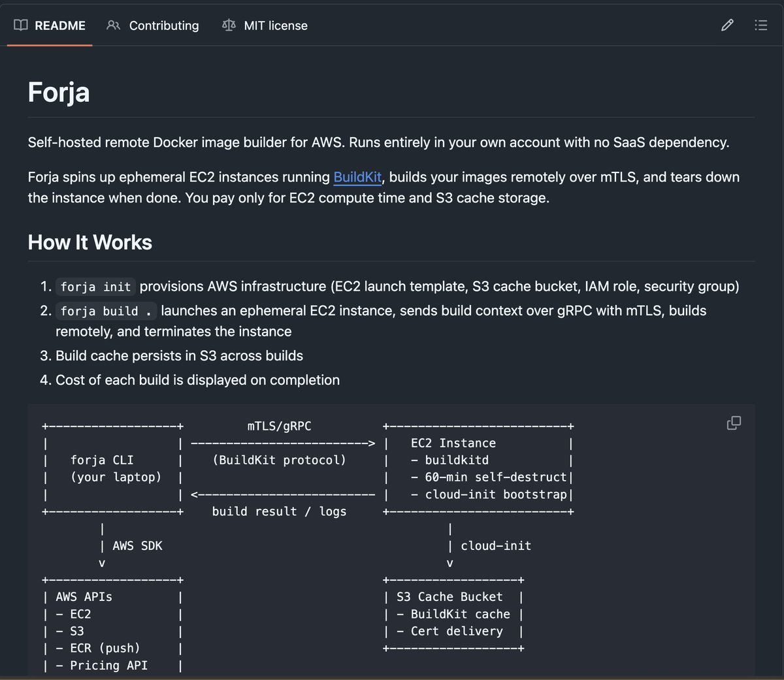Viewport: 784px width, 680px height.
Task: Edit the README with the pencil icon
Action: click(727, 25)
